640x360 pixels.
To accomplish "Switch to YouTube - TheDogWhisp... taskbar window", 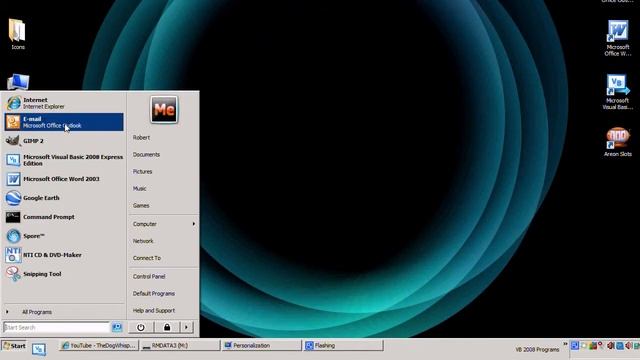I will point(98,346).
